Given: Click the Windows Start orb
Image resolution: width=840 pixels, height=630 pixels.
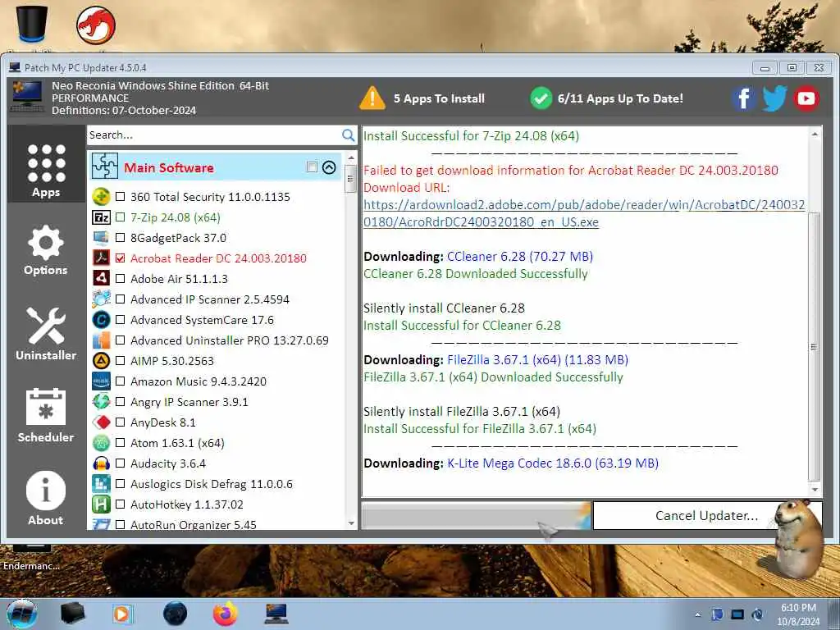Looking at the screenshot, I should [22, 614].
